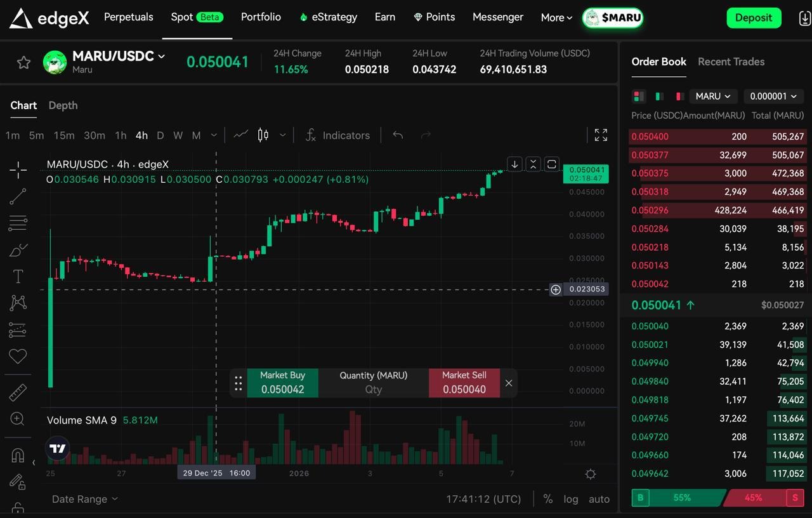Open the Perpetuals page

129,17
